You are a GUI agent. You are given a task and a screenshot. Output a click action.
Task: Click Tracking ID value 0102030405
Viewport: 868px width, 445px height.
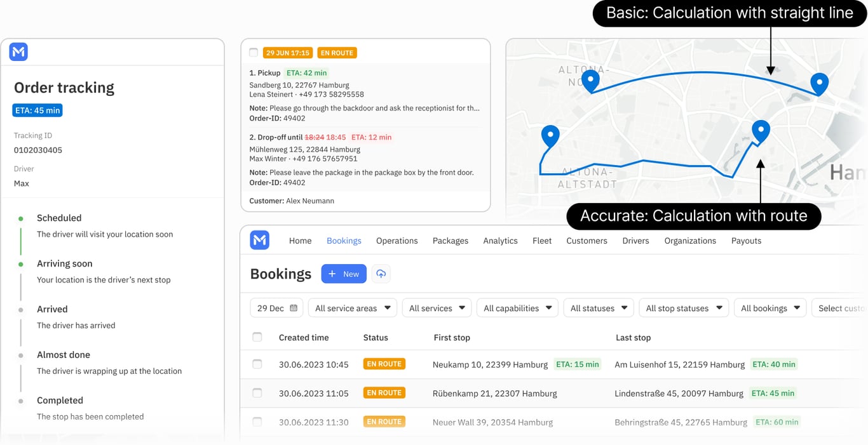[x=38, y=150]
